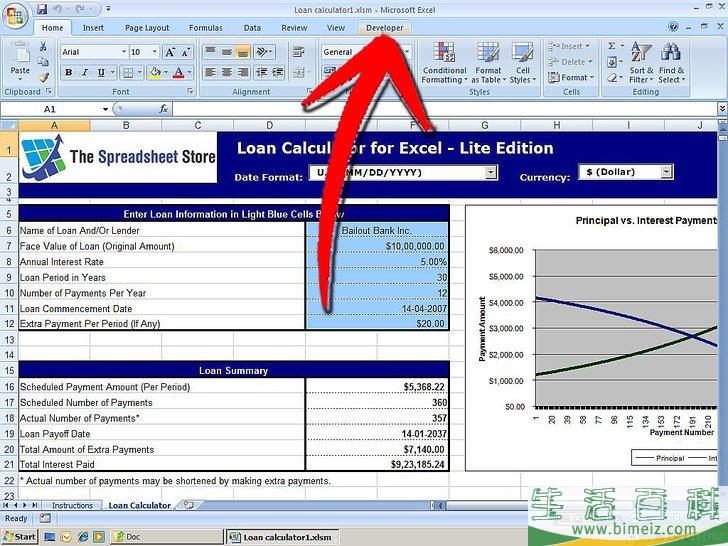The height and width of the screenshot is (546, 728).
Task: Click the Format button in Cells group
Action: click(571, 78)
